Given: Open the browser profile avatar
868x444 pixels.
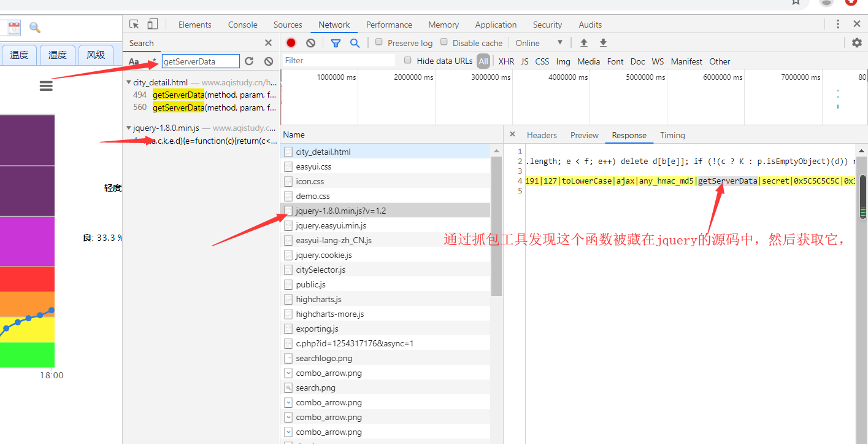Looking at the screenshot, I should [x=827, y=2].
